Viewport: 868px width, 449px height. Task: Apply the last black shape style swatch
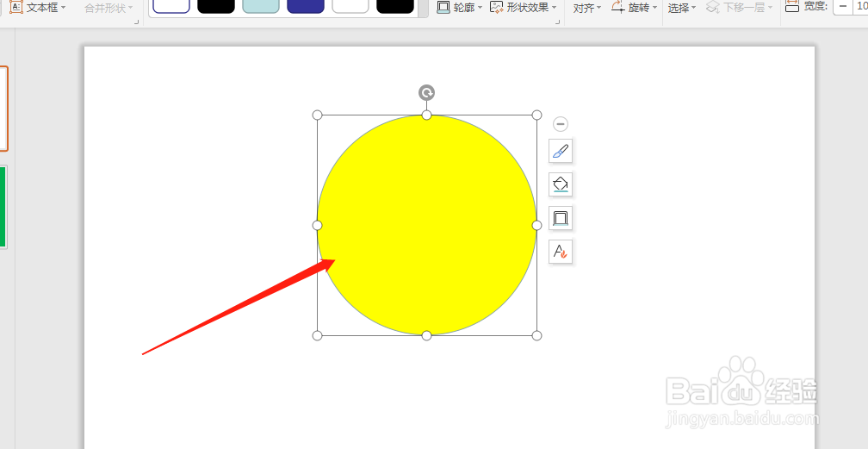(395, 5)
